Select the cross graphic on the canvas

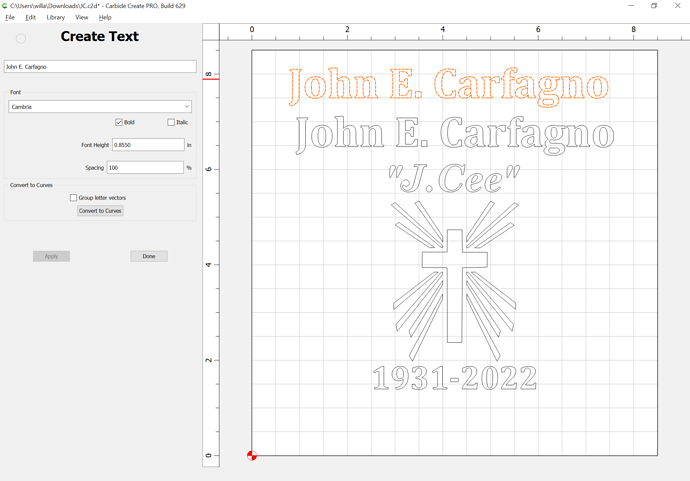pos(455,286)
